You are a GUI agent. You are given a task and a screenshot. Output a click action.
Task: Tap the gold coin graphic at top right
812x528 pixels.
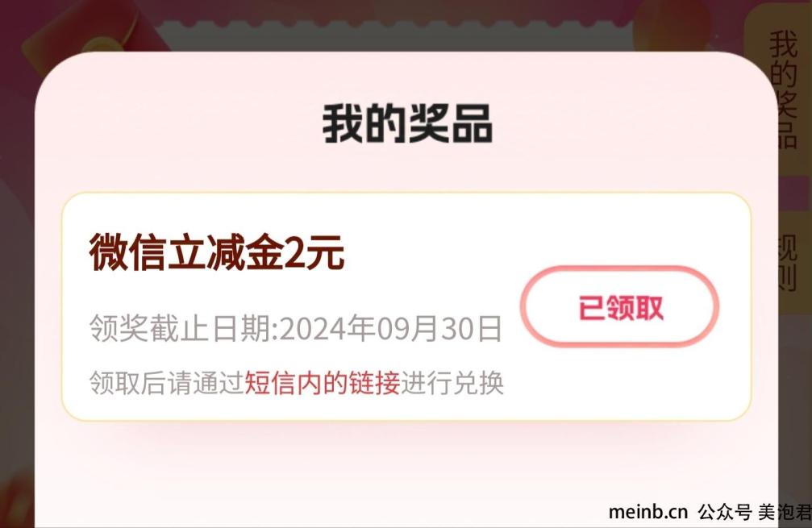[x=673, y=25]
